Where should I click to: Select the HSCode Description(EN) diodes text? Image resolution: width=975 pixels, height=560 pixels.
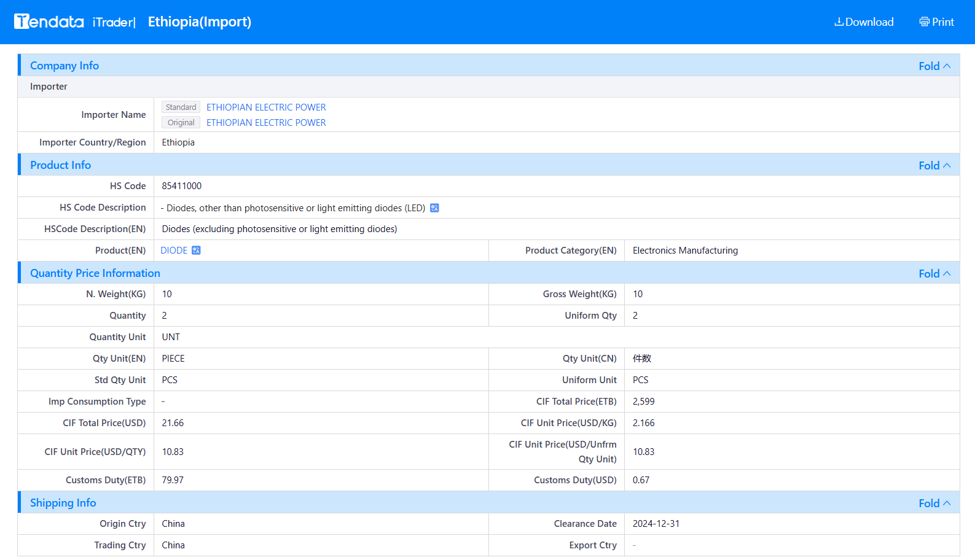click(x=280, y=229)
